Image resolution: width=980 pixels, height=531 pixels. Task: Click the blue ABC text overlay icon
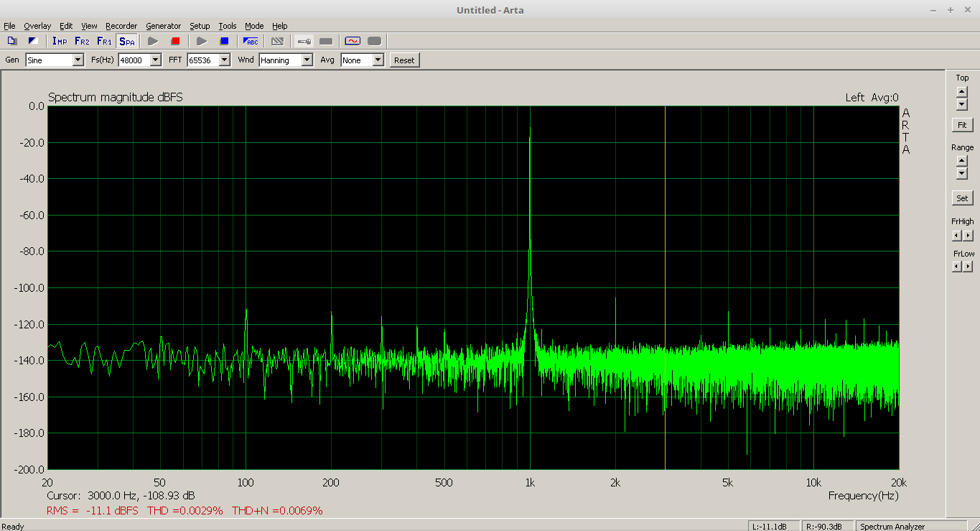pos(251,41)
